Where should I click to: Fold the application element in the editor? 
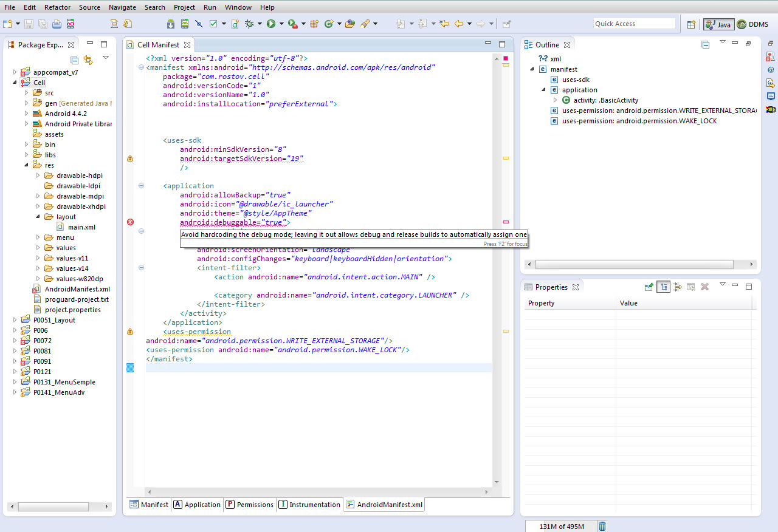pos(141,186)
